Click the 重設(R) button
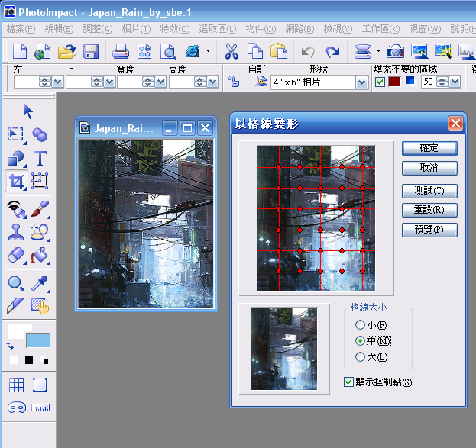 point(429,210)
